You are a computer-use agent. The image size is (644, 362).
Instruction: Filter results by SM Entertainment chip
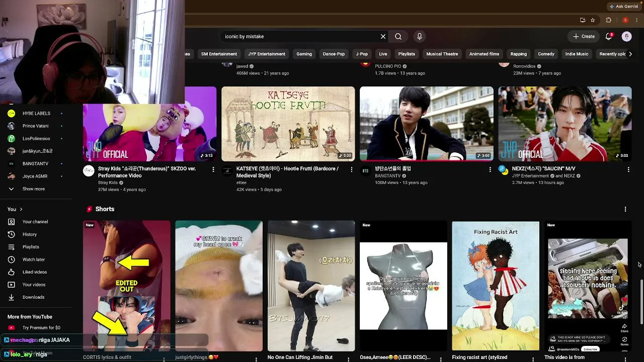219,54
